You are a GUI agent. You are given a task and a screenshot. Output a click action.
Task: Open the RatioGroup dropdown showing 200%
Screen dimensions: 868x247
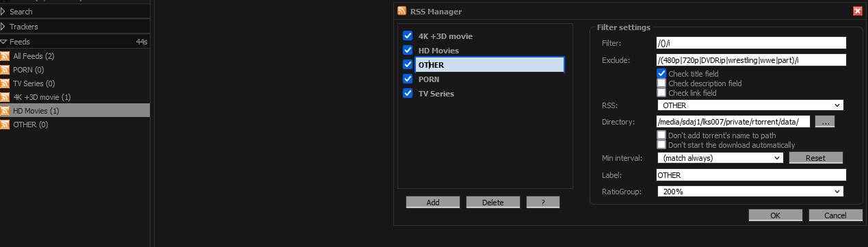coord(750,192)
